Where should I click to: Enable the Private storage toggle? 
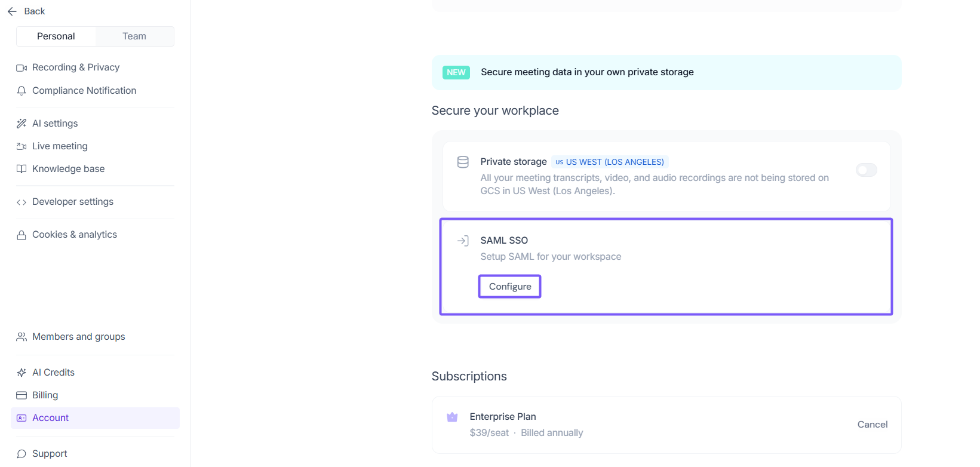tap(866, 170)
